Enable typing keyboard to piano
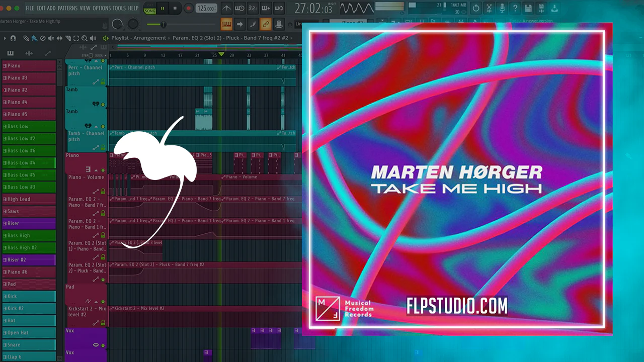Viewport: 644px width, 362px height. pos(226,24)
